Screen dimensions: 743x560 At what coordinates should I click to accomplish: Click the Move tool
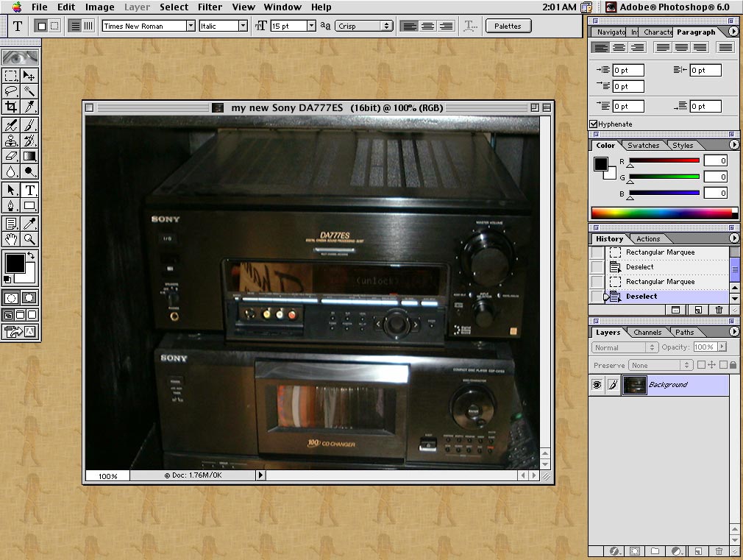pyautogui.click(x=29, y=75)
